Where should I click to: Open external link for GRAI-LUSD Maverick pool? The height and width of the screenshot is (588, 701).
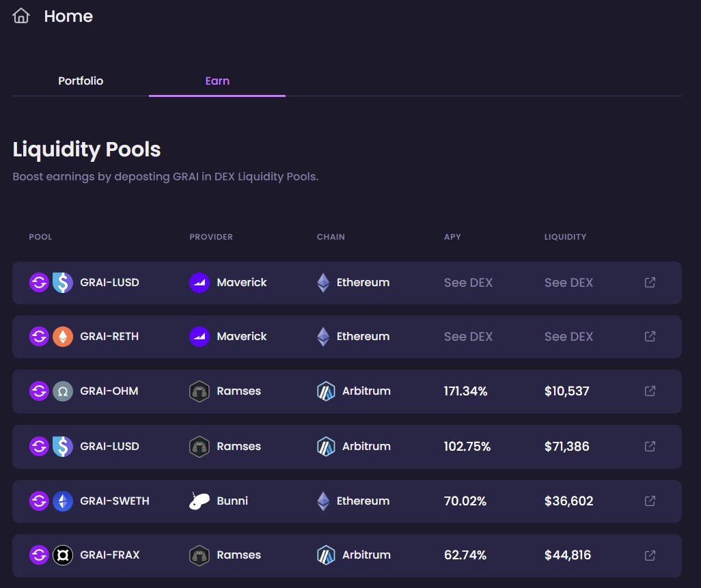(650, 282)
